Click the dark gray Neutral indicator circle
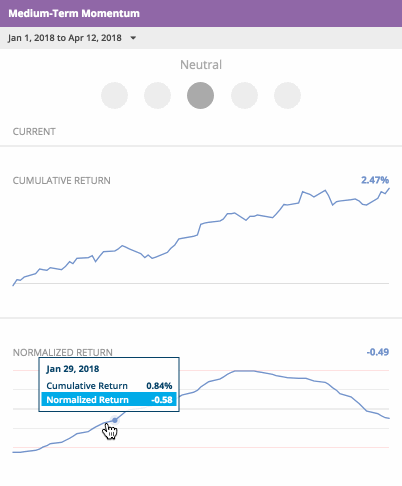Screen dimensions: 402x486 [200, 95]
